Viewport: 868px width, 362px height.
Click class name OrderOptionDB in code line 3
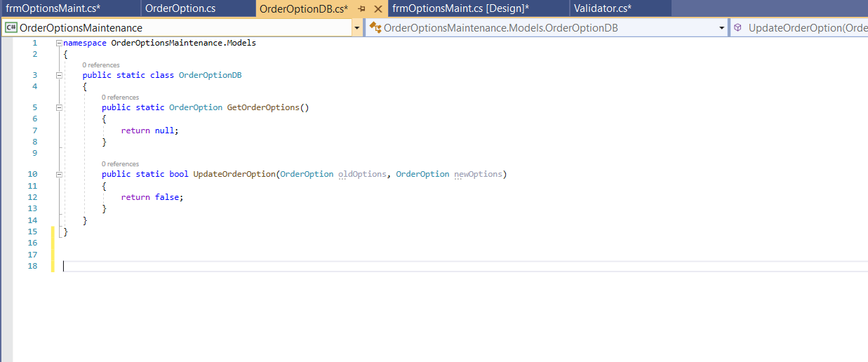click(210, 75)
